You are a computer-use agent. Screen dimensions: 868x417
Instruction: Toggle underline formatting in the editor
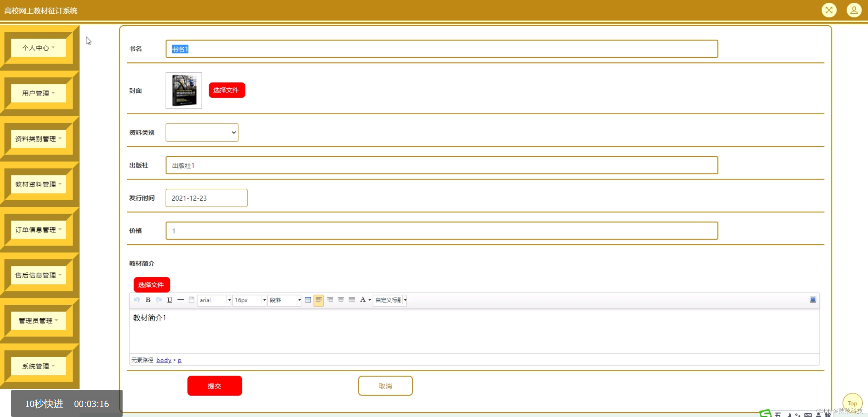[x=169, y=300]
